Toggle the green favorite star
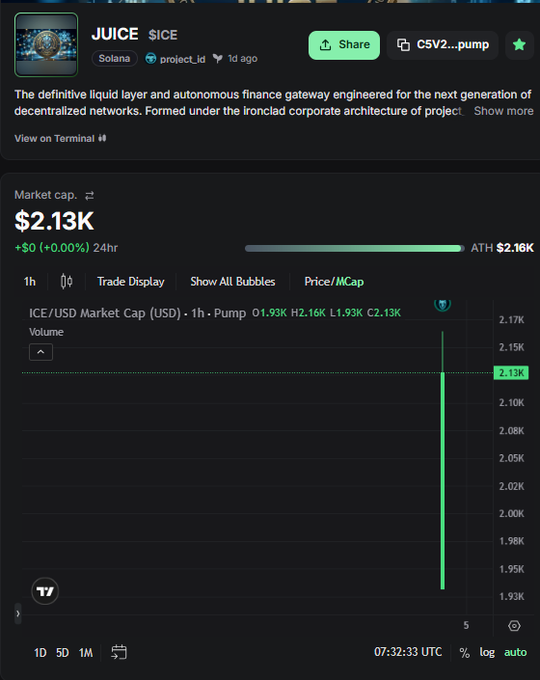This screenshot has height=680, width=540. coord(519,45)
